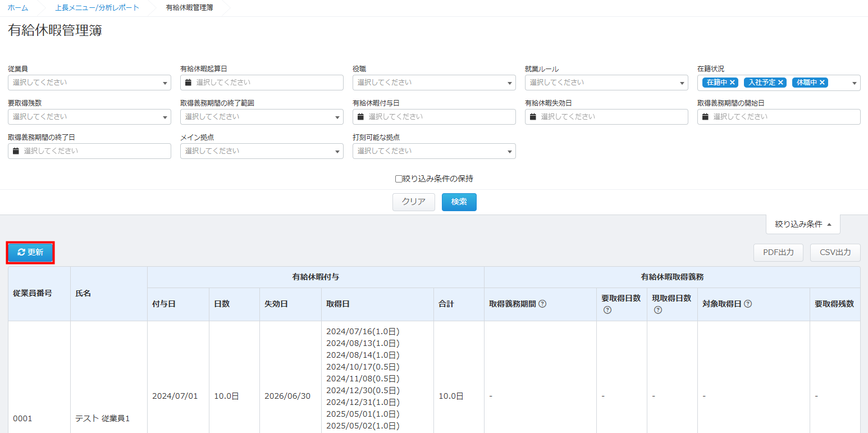Remove the 入社予定 filter tag

[x=780, y=83]
